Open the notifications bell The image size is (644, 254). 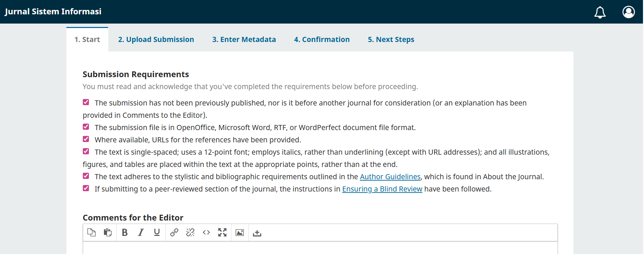pos(600,12)
